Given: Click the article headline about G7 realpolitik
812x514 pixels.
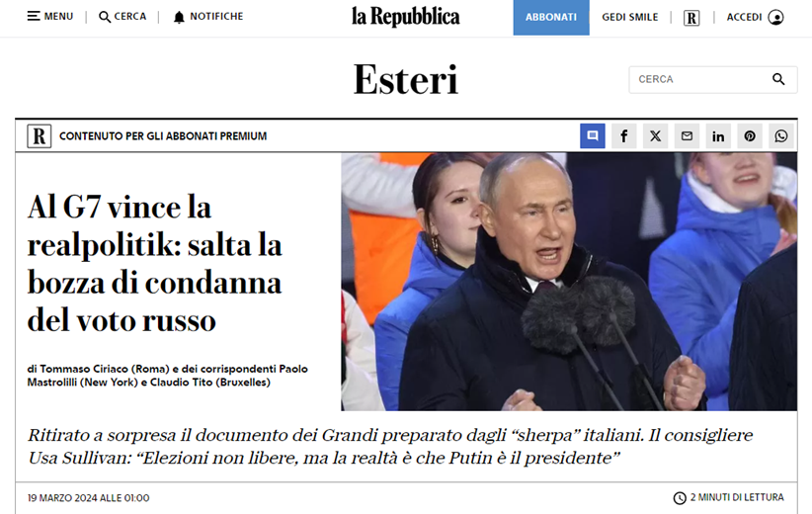Looking at the screenshot, I should pos(154,263).
